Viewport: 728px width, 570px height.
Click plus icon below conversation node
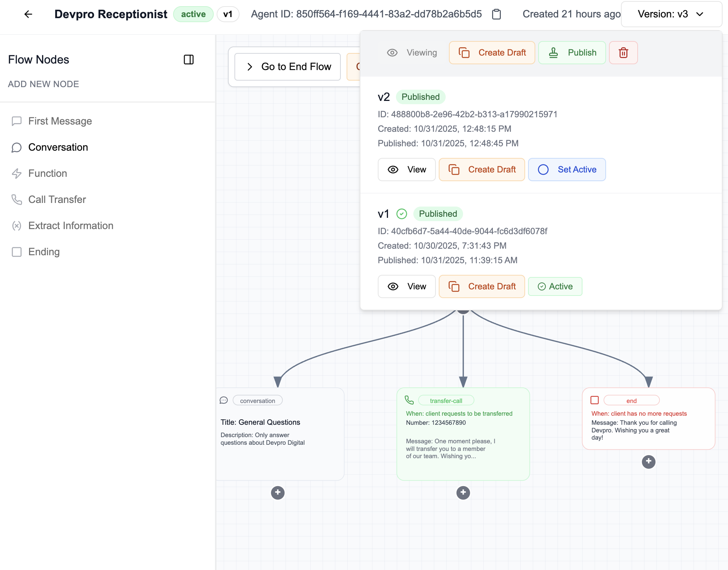[278, 493]
